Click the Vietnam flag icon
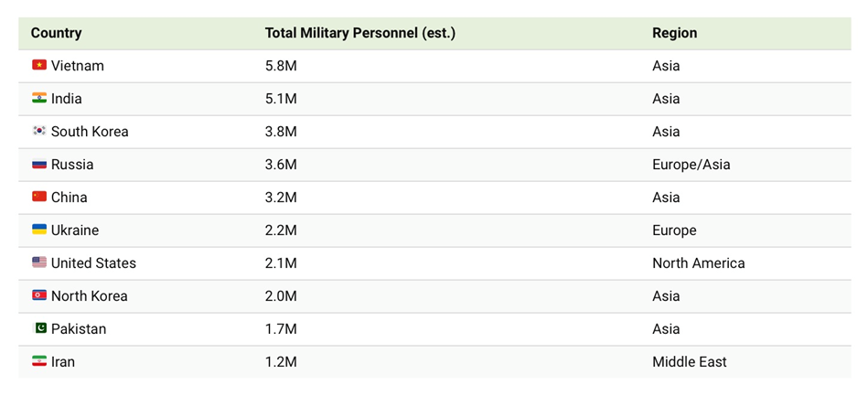This screenshot has height=396, width=868. pos(39,66)
